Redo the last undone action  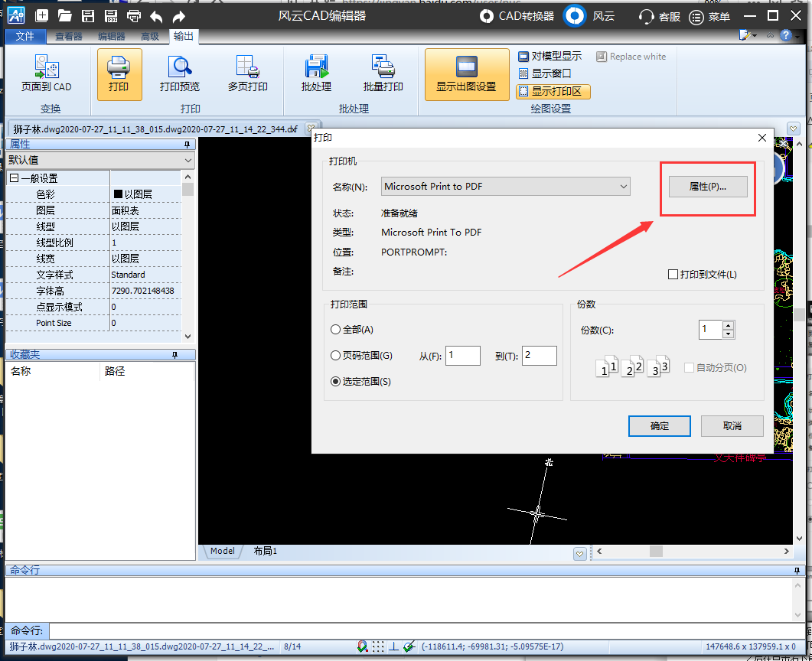(178, 17)
